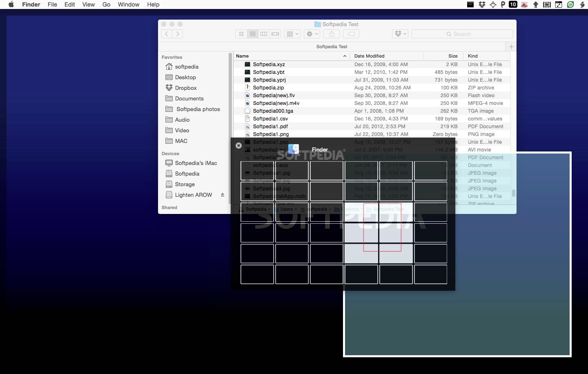Open the Go menu

pos(106,4)
